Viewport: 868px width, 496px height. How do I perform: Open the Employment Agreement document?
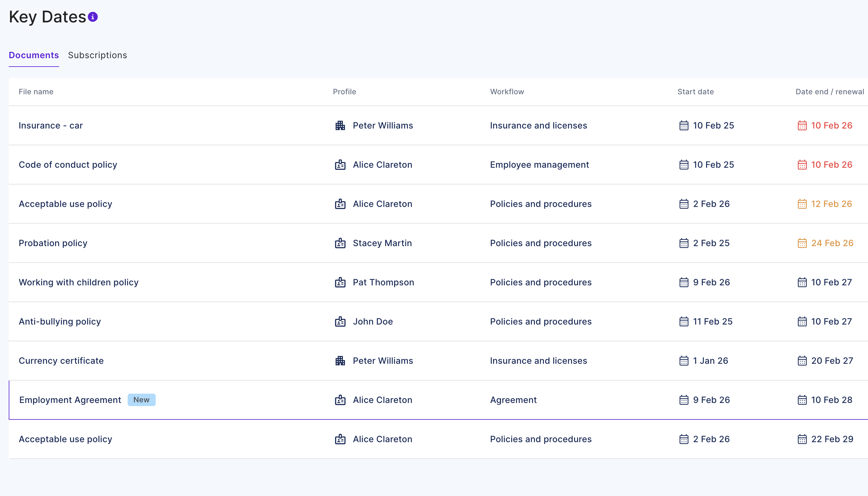(70, 400)
